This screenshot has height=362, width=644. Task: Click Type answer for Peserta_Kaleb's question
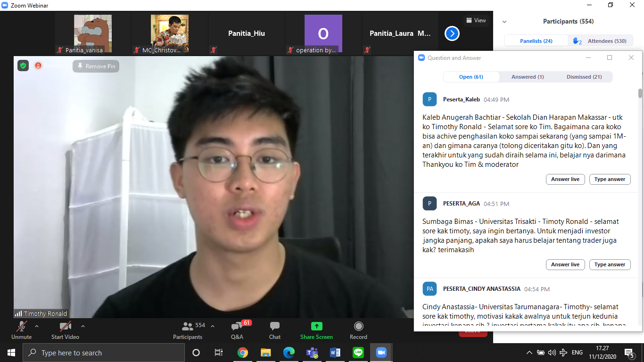pos(610,179)
